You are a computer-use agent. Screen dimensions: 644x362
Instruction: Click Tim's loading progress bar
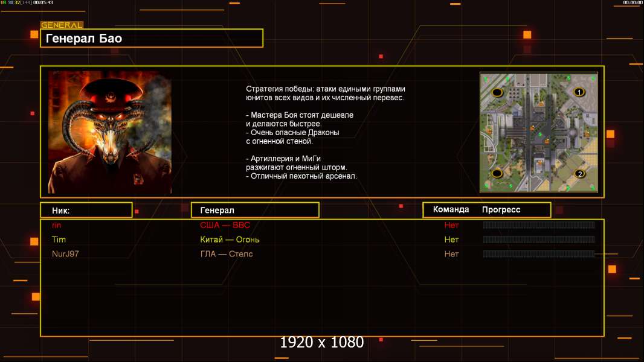pos(539,240)
